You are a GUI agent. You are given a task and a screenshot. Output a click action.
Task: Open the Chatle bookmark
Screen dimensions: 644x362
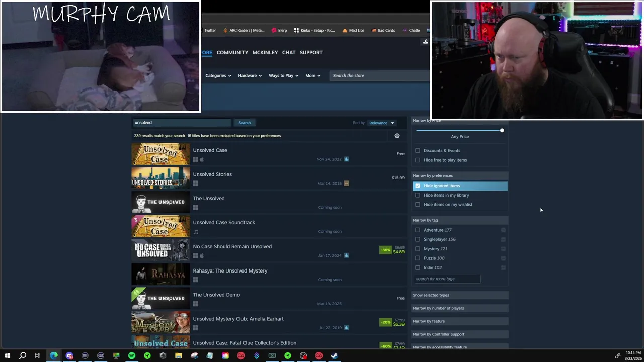(411, 30)
